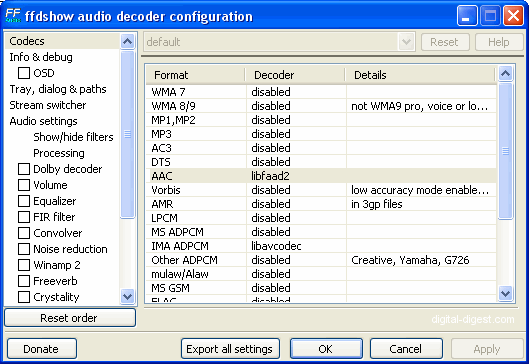Enable the Dolby decoder checkbox
The height and width of the screenshot is (364, 529).
coord(24,169)
